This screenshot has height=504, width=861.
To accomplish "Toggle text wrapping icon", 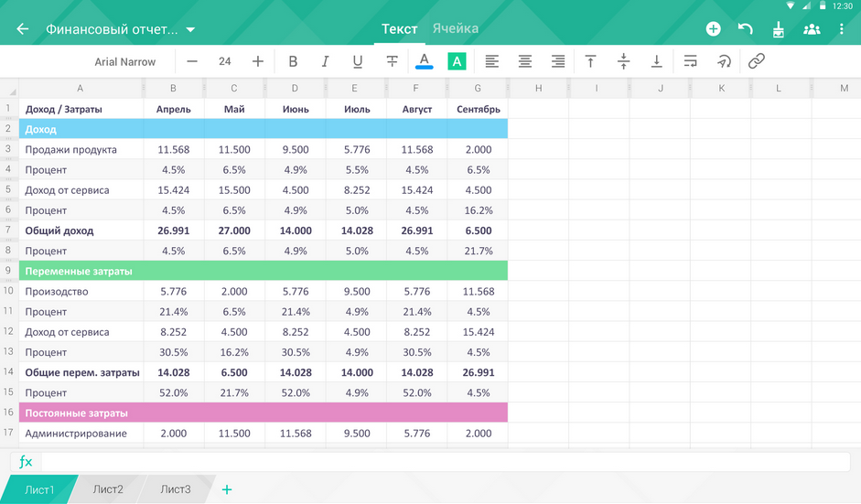I will 690,61.
